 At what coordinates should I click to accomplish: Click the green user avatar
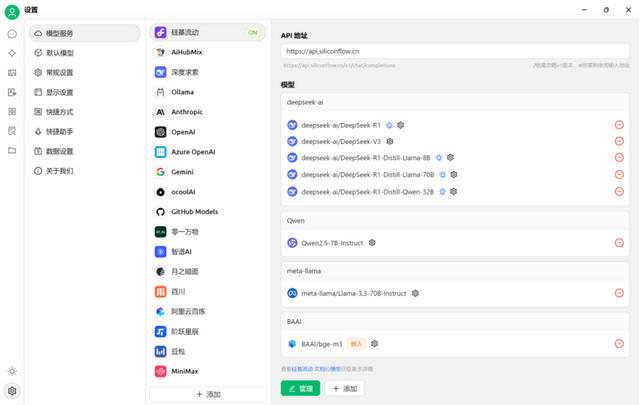click(x=12, y=12)
